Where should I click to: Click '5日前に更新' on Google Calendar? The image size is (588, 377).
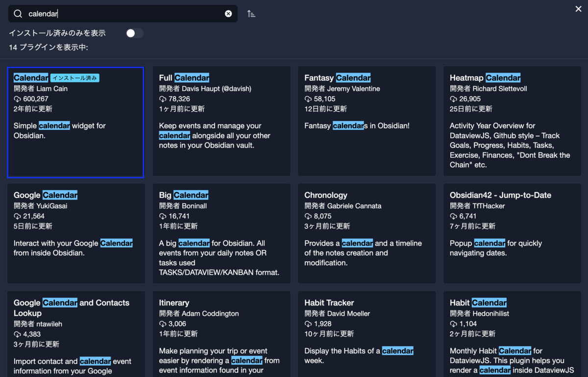point(33,226)
